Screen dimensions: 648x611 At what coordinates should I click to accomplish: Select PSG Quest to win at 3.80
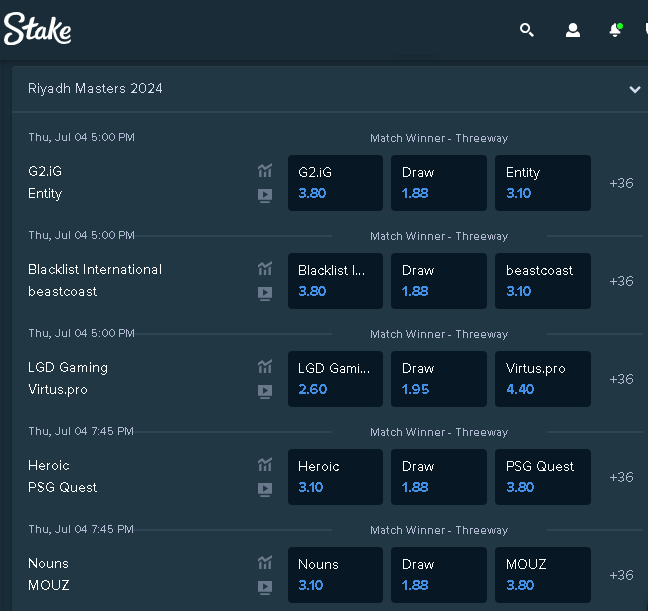tap(543, 477)
